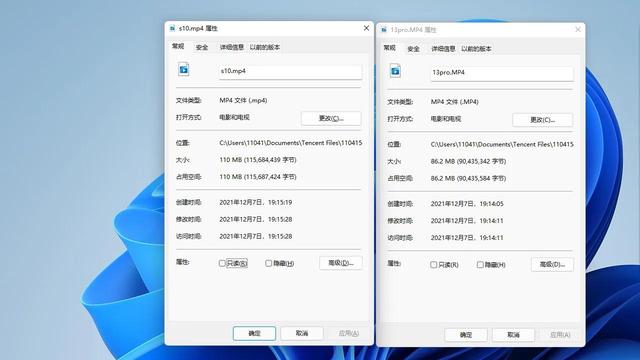Click size value 110 MB (115,684,439 字节)
The height and width of the screenshot is (360, 640).
pyautogui.click(x=258, y=160)
